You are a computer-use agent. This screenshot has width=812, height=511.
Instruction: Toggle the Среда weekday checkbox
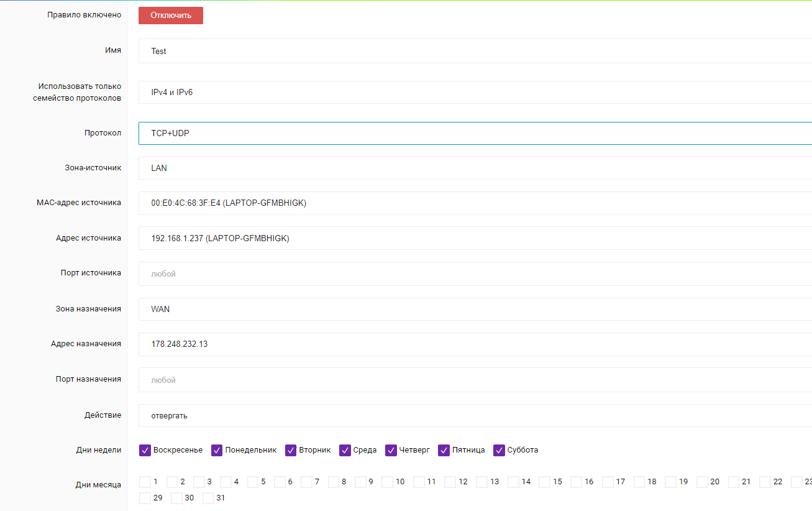(x=345, y=450)
